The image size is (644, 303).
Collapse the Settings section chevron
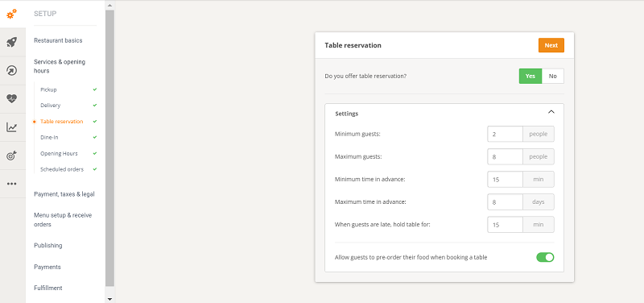tap(551, 112)
